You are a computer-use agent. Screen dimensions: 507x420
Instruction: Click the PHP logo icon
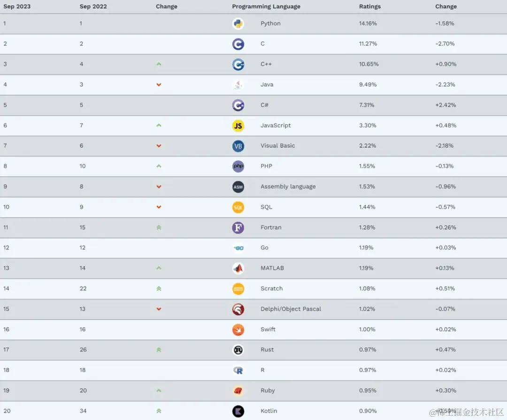[238, 166]
